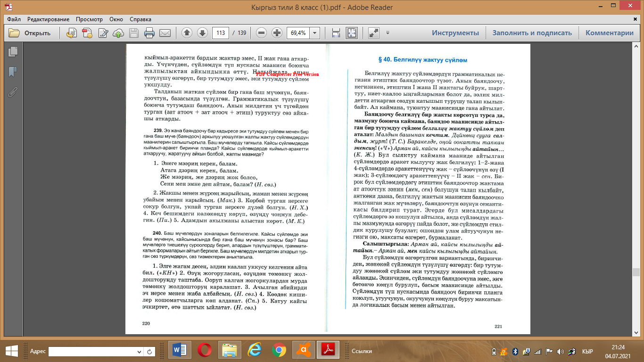
Task: Click the create PDF icon with red badge
Action: (x=87, y=33)
